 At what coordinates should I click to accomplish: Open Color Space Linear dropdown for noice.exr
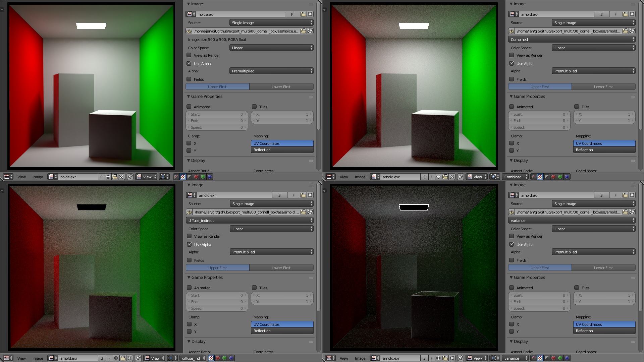click(x=271, y=48)
